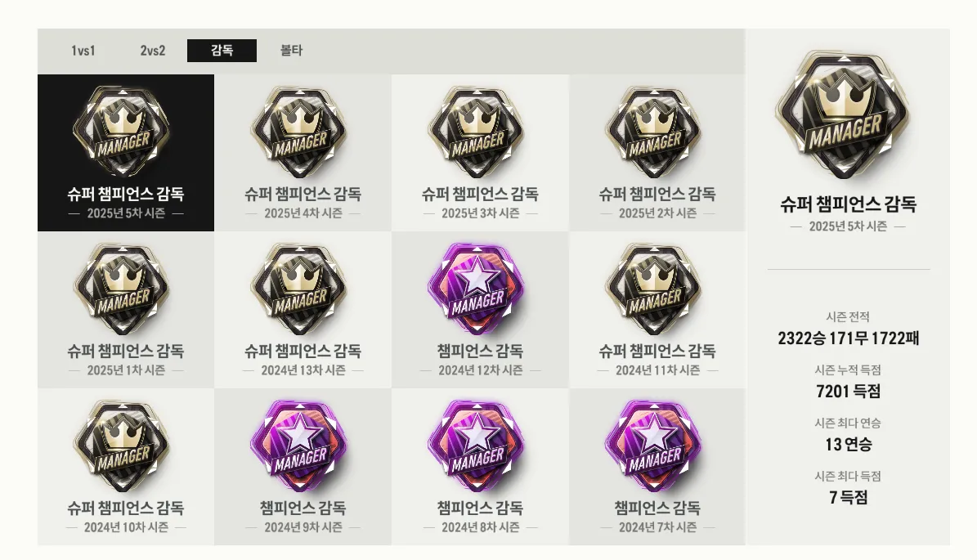
Task: Switch to the 1vs1 tab
Action: click(83, 51)
